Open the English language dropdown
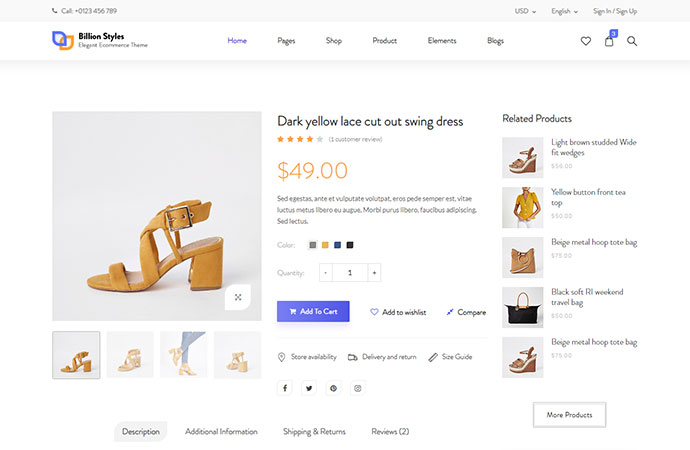Image resolution: width=690 pixels, height=450 pixels. (564, 11)
